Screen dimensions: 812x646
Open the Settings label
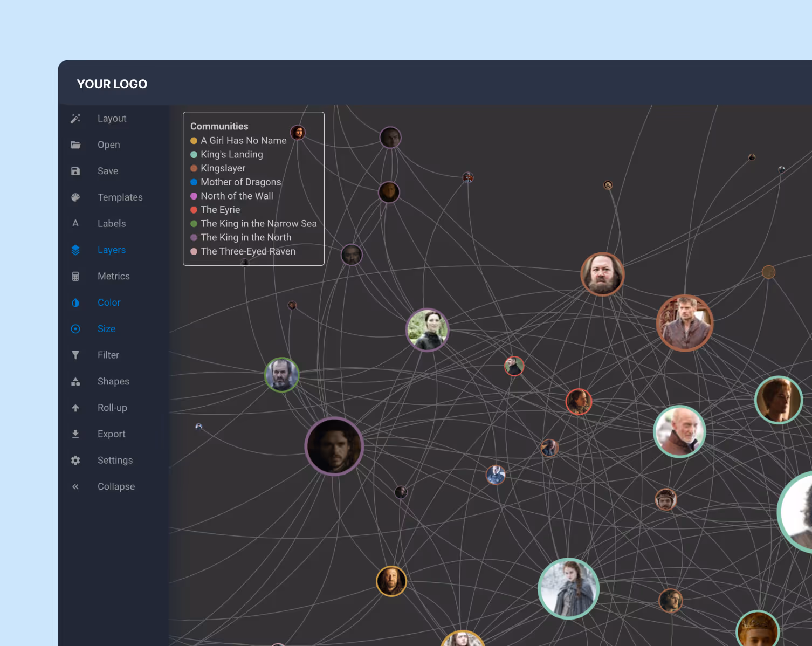(115, 461)
